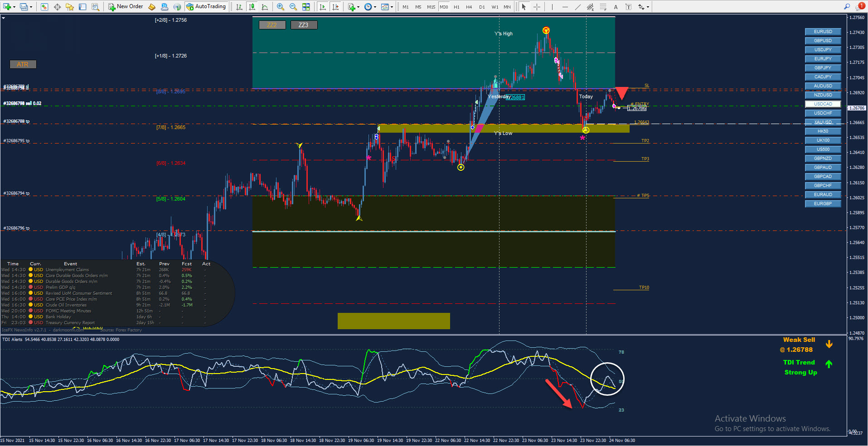The image size is (868, 446).
Task: Open the New Chart tool
Action: (7, 7)
